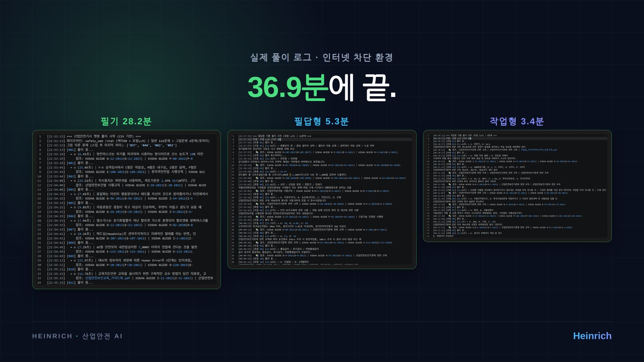Click the footer 'HEINRICH · 산업안전 AI'
Viewport: 644px width, 362px height.
pyautogui.click(x=77, y=336)
